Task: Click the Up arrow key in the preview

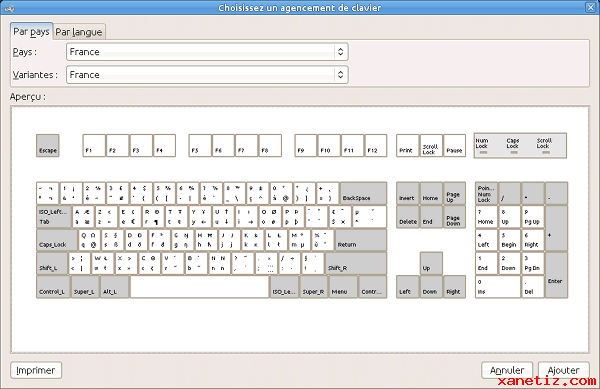Action: 431,263
